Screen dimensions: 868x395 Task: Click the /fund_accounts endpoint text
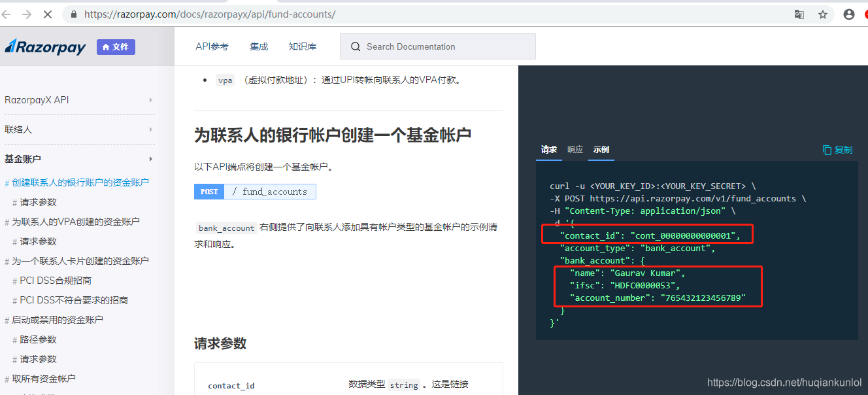coord(269,192)
